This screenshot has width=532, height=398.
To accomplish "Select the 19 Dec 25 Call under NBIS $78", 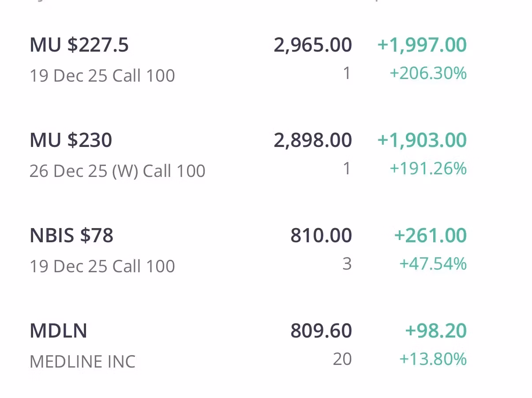I will [x=102, y=266].
